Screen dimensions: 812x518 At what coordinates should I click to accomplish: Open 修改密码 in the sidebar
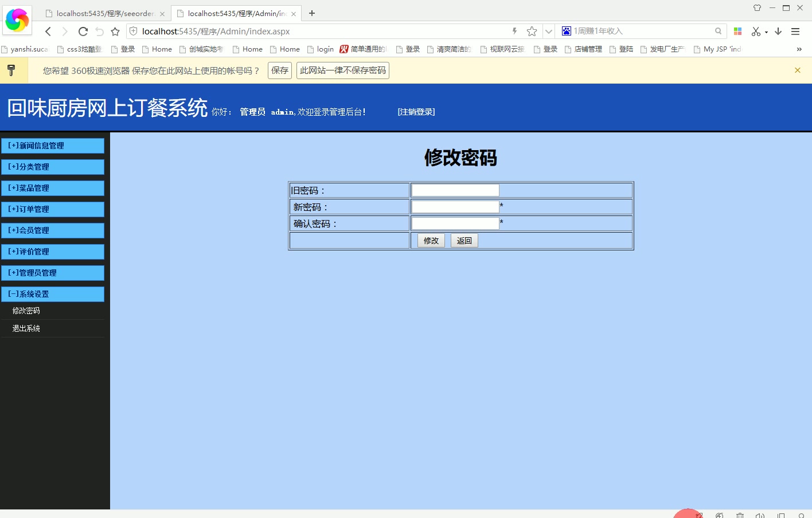tap(26, 311)
